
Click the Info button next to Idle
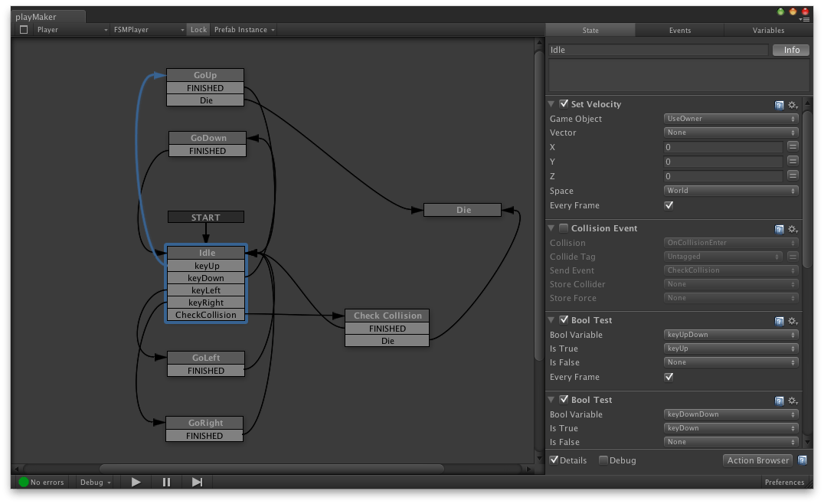coord(790,49)
